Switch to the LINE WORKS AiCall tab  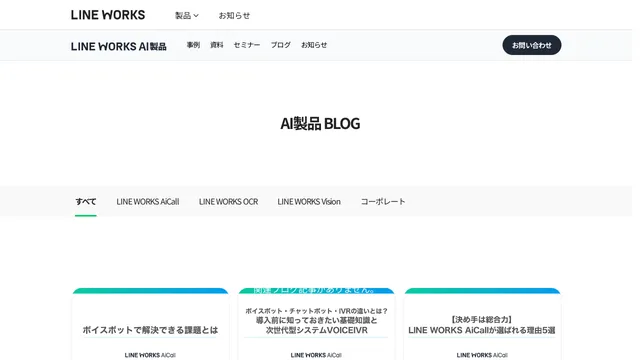click(x=148, y=202)
